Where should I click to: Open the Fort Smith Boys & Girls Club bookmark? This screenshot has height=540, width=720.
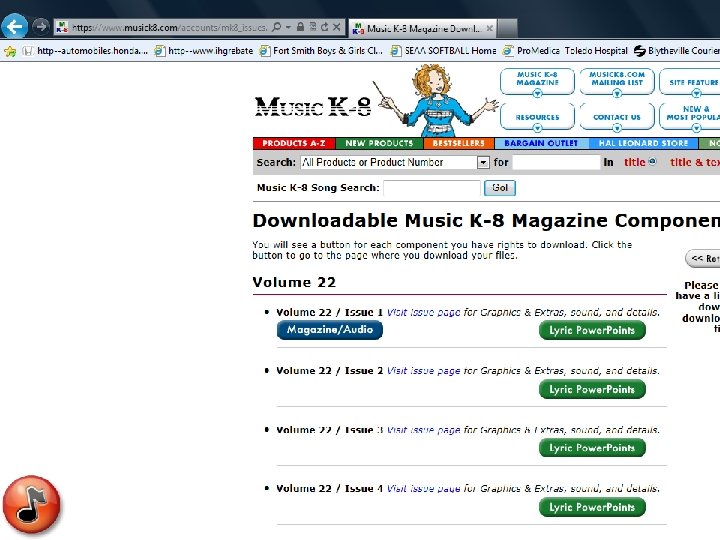[x=321, y=51]
